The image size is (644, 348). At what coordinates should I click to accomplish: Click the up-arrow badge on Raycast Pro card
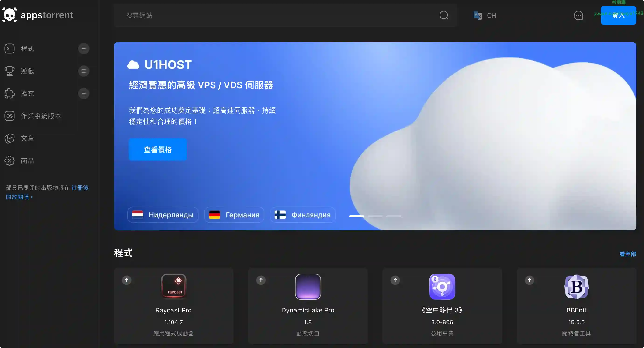click(127, 280)
